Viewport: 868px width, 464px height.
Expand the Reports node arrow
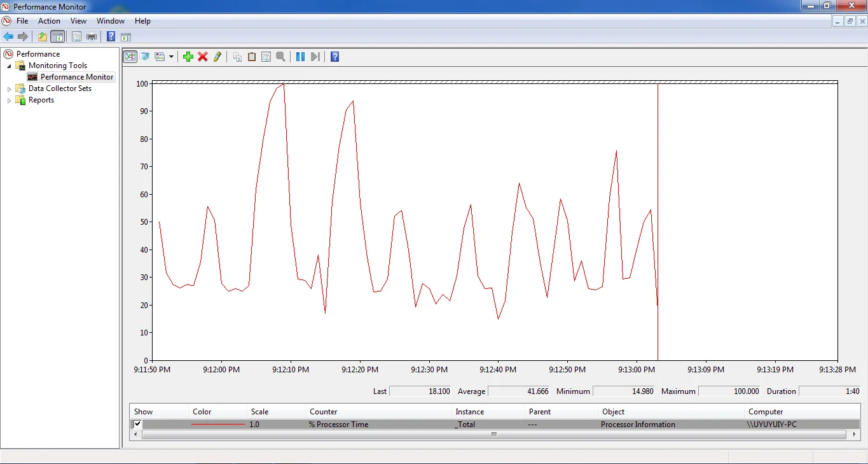click(9, 101)
